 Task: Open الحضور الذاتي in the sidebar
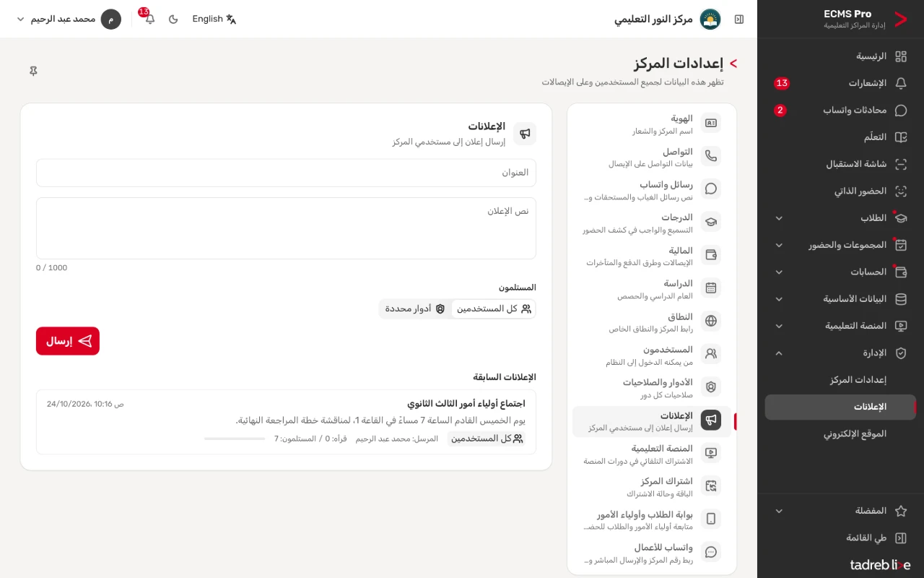click(840, 191)
